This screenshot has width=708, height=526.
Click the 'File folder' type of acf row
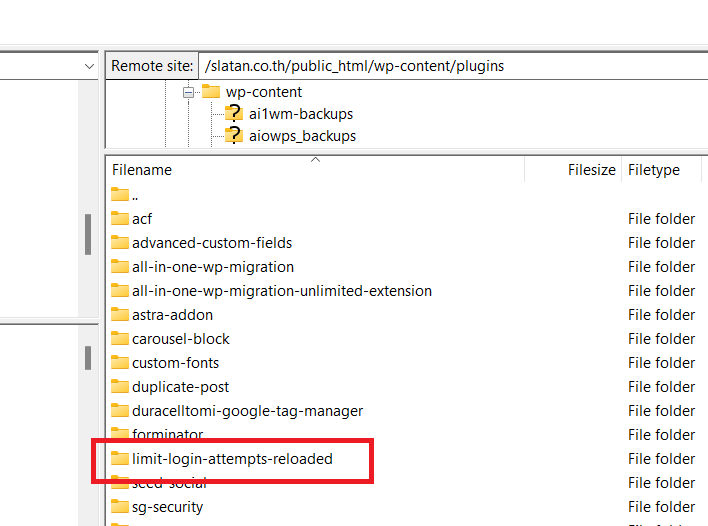tap(661, 219)
